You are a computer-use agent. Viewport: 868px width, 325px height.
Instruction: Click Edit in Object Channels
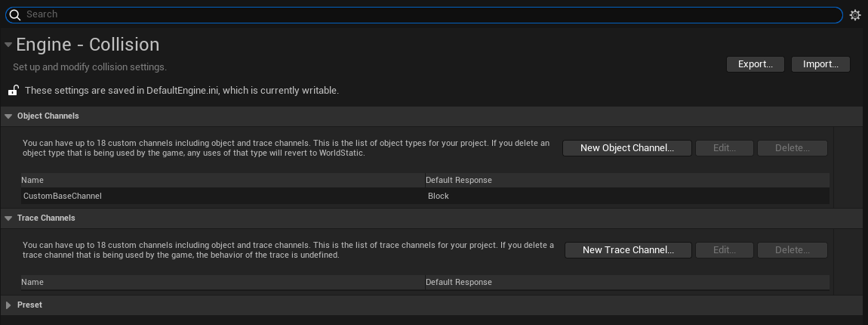click(724, 148)
